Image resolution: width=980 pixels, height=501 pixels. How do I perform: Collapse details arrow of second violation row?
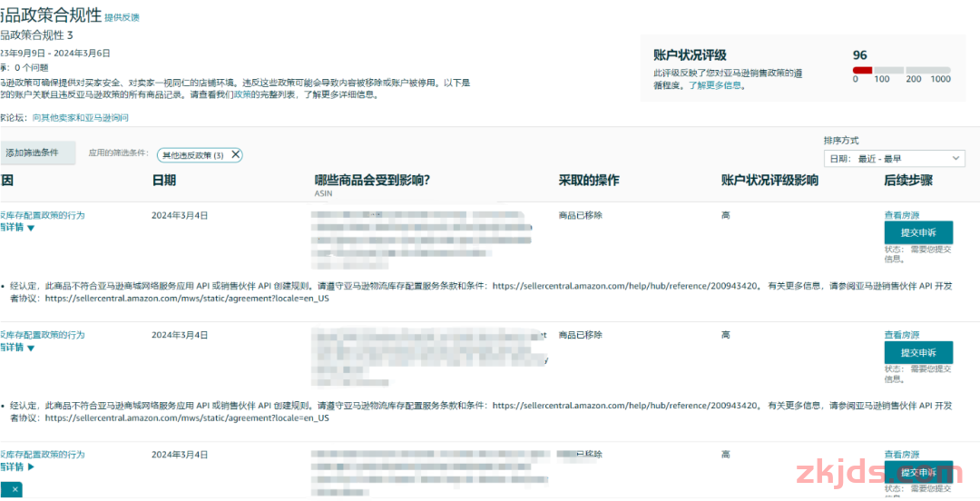[x=31, y=349]
